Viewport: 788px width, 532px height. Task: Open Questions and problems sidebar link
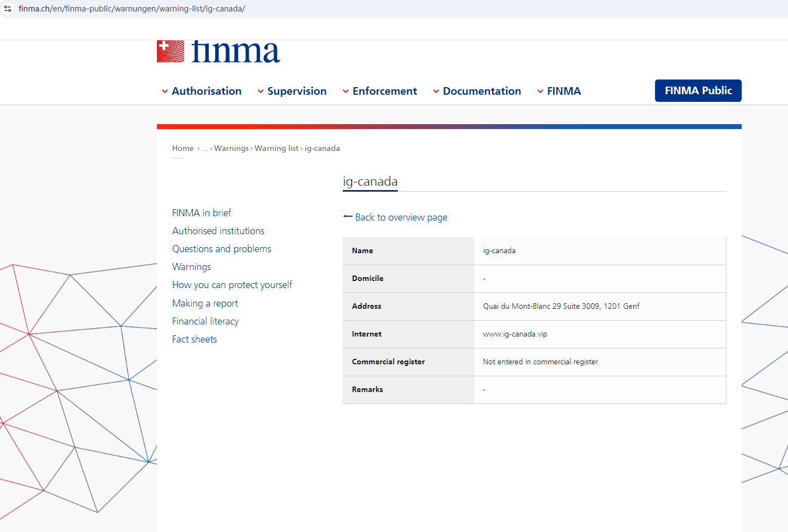pyautogui.click(x=222, y=249)
